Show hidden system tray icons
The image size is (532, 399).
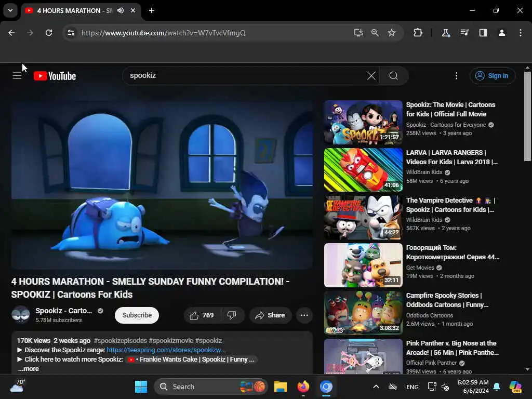(x=376, y=387)
